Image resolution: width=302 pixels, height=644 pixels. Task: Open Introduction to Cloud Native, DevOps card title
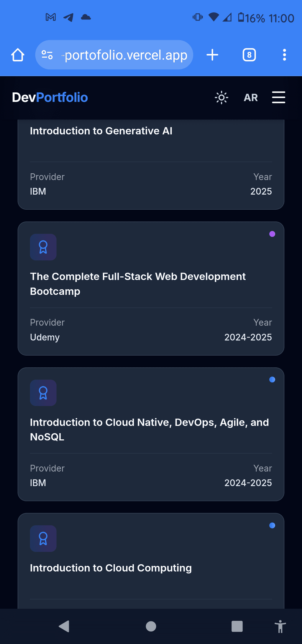[x=150, y=429]
